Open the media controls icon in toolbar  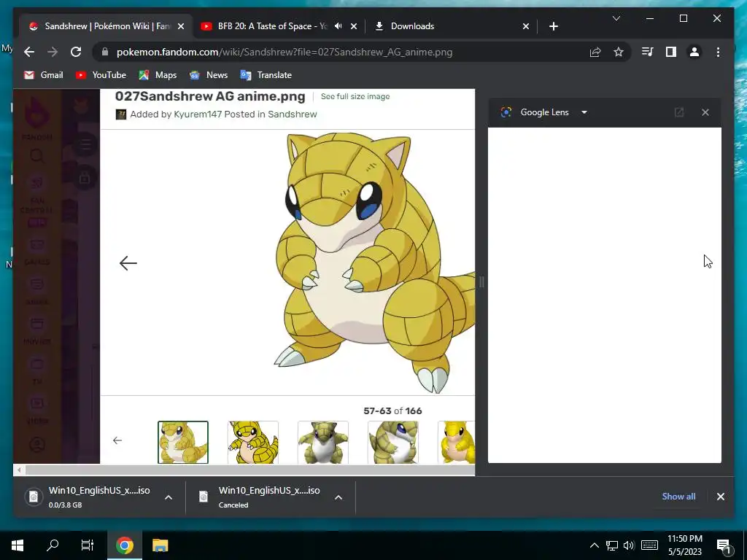pos(648,52)
